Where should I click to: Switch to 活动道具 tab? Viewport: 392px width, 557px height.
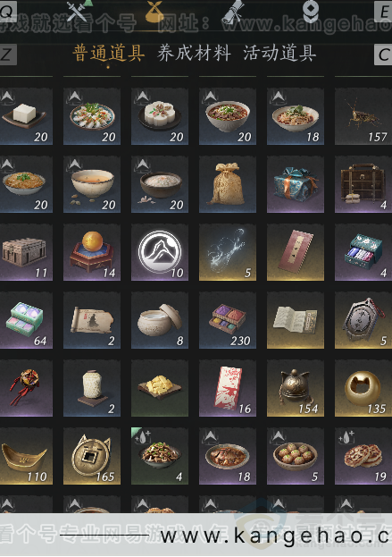[279, 54]
